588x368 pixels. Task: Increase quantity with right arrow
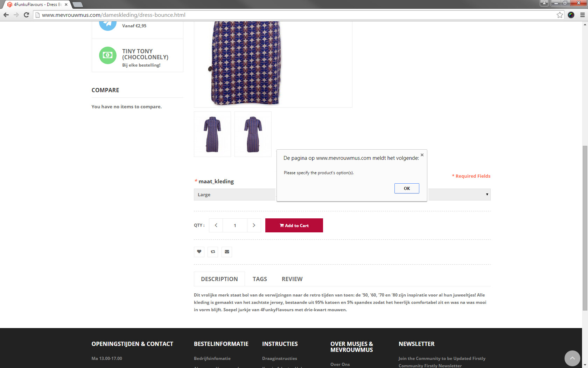click(254, 225)
